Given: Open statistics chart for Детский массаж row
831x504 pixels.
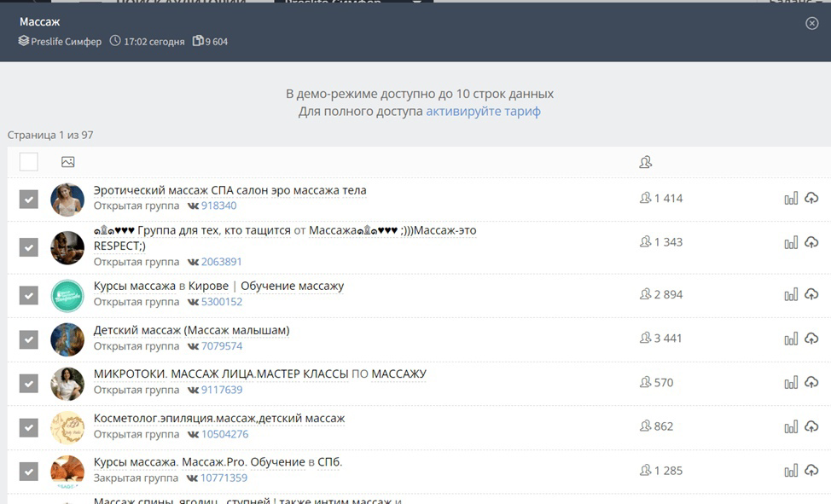Looking at the screenshot, I should 791,339.
